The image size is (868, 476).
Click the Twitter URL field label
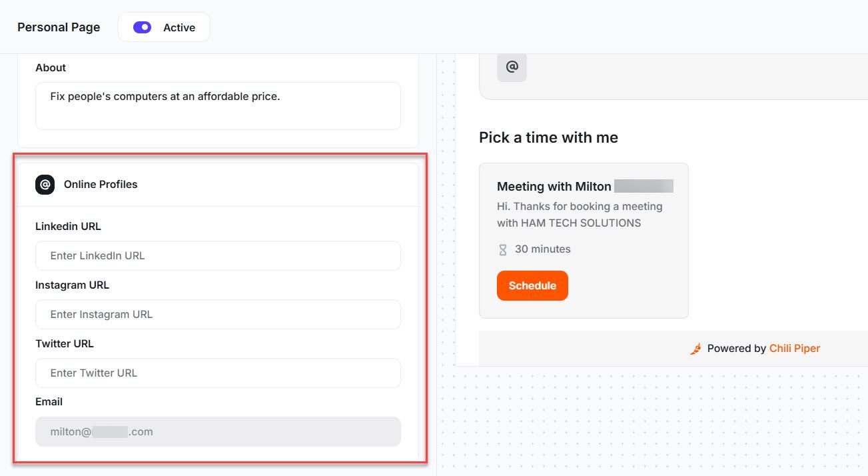64,343
